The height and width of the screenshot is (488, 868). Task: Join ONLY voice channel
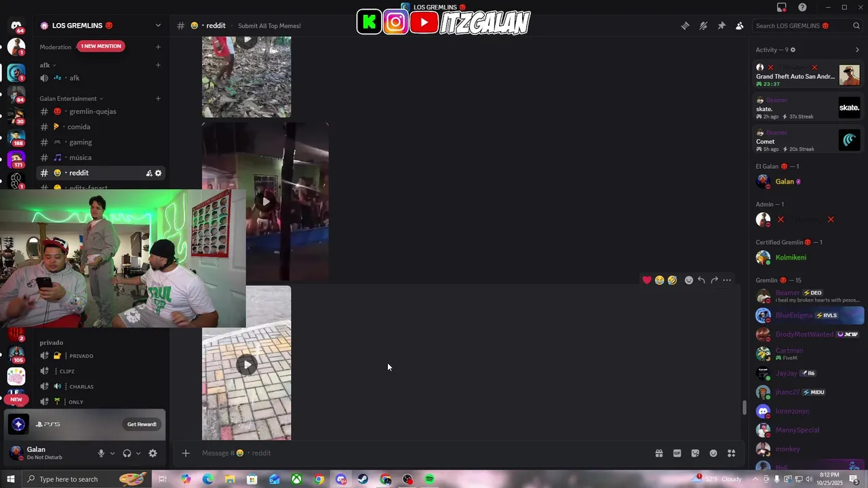coord(100,402)
